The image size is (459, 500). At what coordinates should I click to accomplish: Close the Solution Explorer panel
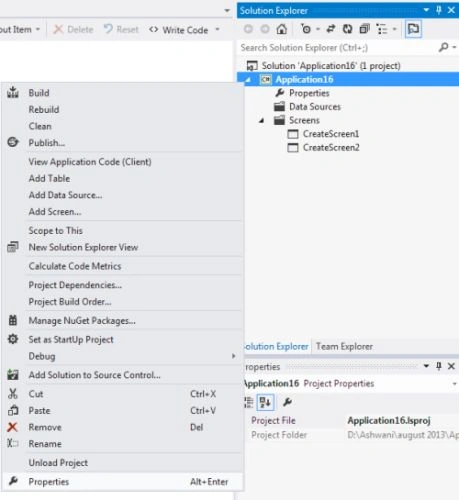[x=451, y=10]
